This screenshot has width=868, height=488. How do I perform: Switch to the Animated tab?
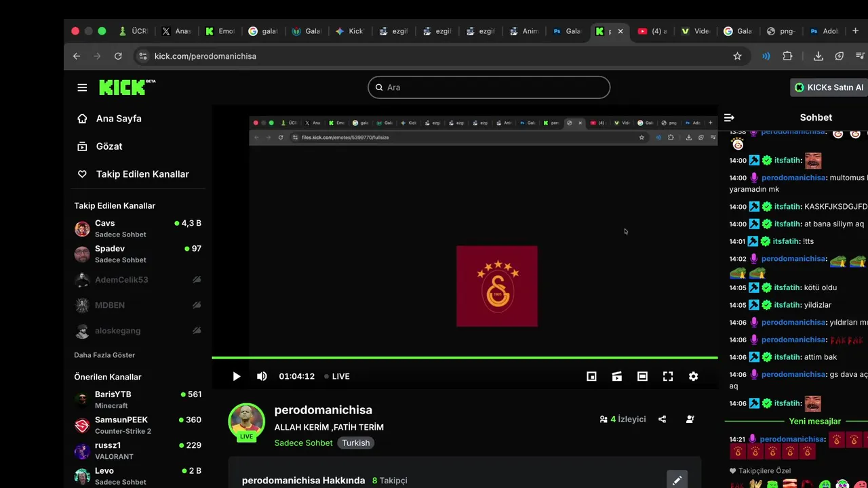click(x=524, y=31)
